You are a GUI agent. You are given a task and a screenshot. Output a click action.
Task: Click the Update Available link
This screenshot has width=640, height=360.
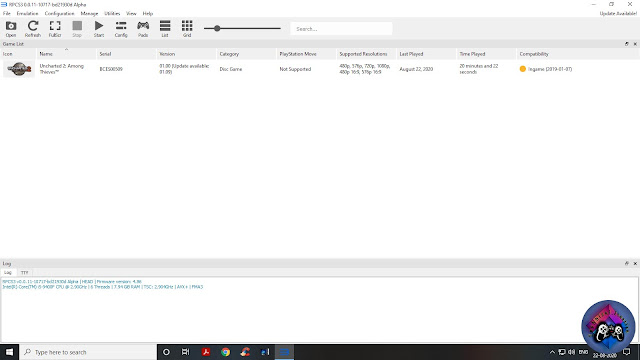[x=618, y=13]
